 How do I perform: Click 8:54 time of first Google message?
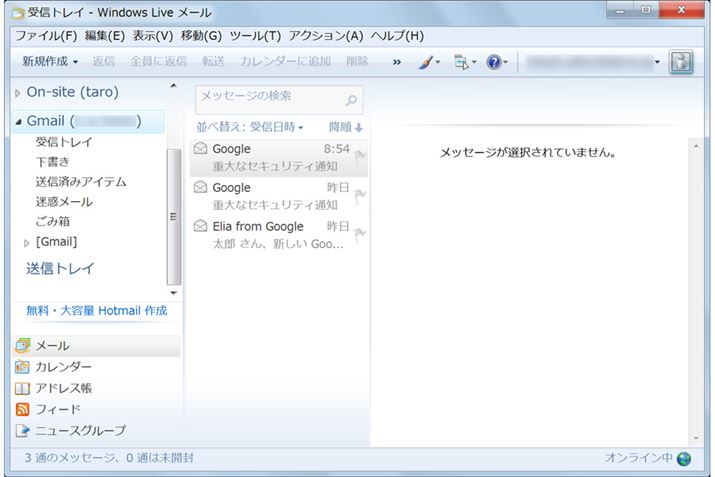[337, 149]
